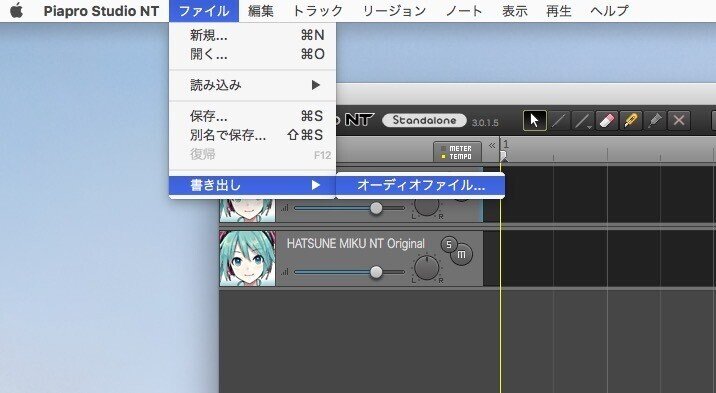The width and height of the screenshot is (716, 393).
Task: Click volume slider handle on the upper track
Action: click(376, 208)
